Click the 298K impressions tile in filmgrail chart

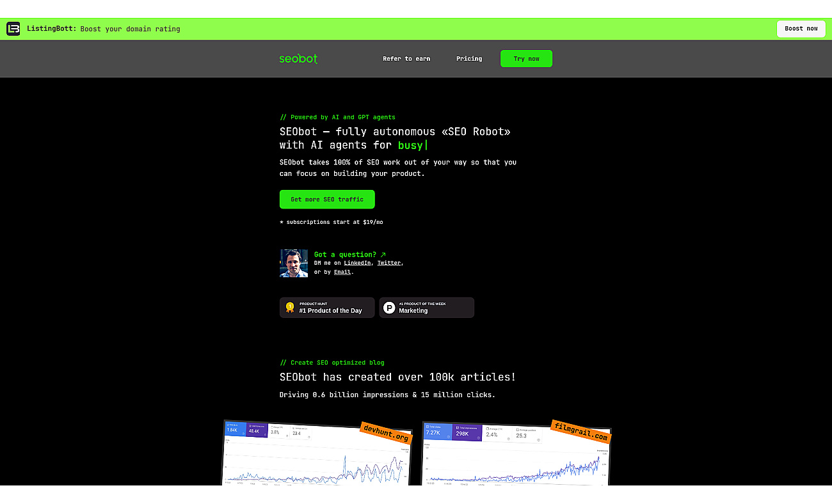[467, 432]
